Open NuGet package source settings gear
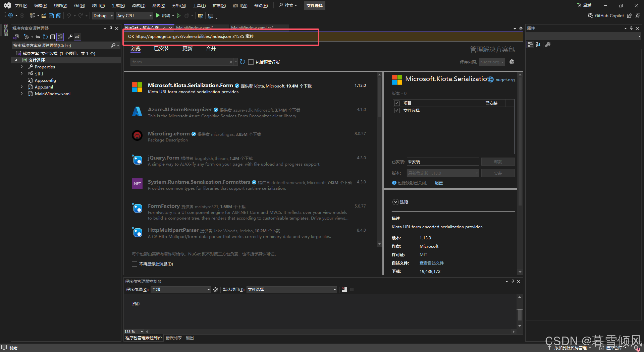 pyautogui.click(x=512, y=62)
